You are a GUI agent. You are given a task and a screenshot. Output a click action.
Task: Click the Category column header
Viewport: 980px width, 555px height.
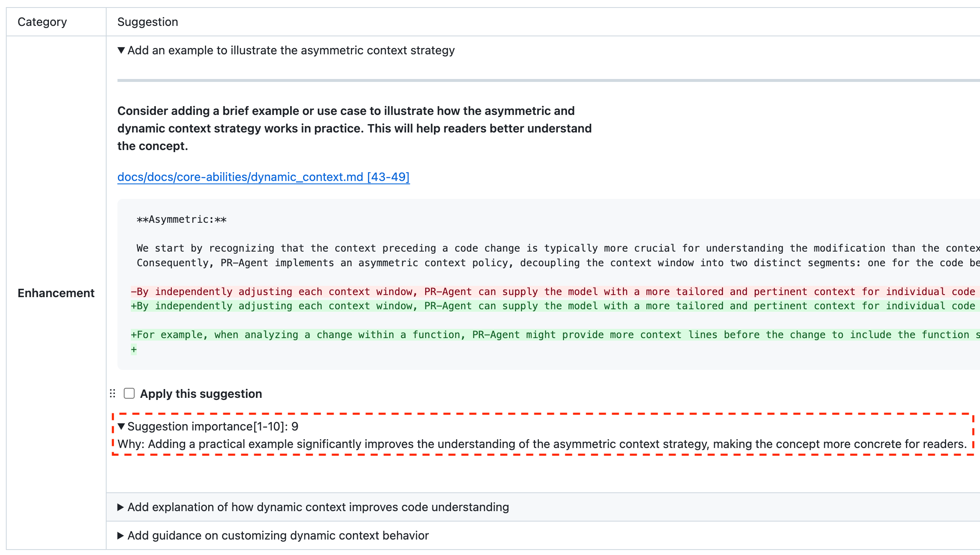42,22
